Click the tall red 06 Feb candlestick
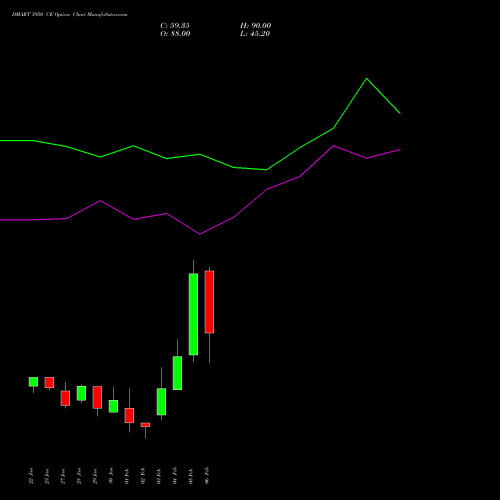The height and width of the screenshot is (500, 500). pos(209,302)
